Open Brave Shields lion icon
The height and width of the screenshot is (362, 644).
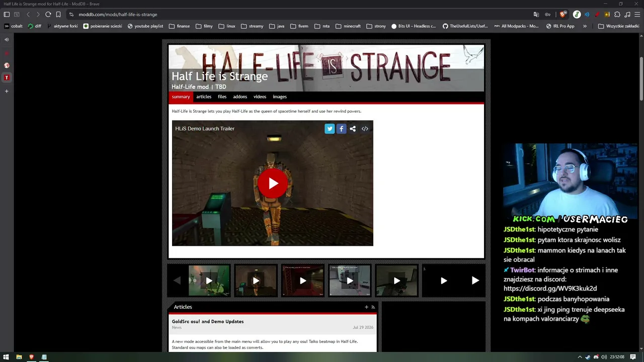pos(563,15)
